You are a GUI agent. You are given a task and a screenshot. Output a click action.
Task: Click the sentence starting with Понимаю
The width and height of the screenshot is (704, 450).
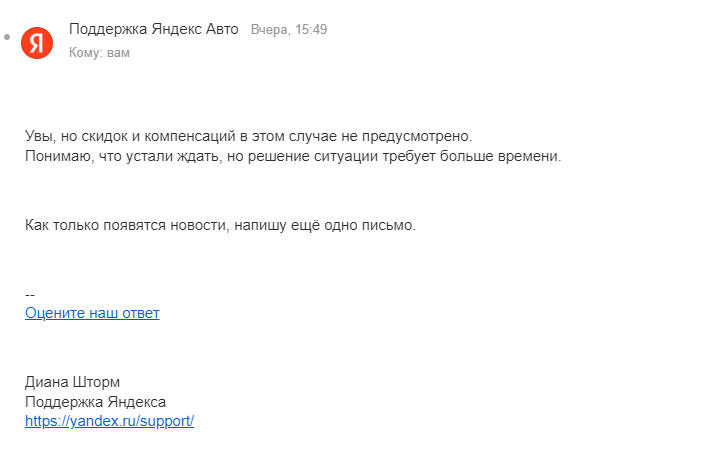coord(293,156)
